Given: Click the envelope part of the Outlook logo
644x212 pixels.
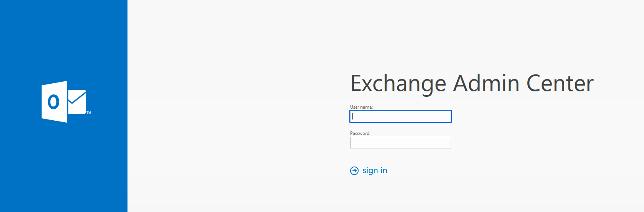Looking at the screenshot, I should click(x=77, y=102).
